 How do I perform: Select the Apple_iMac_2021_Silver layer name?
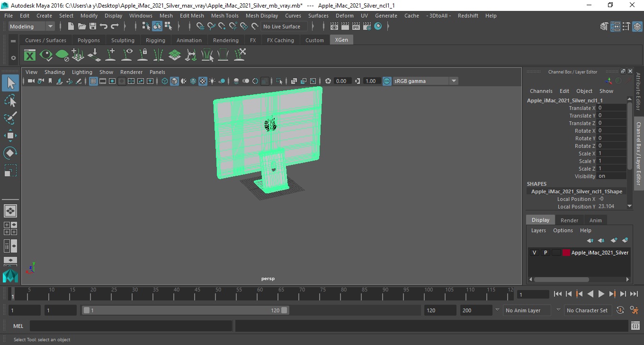click(600, 253)
